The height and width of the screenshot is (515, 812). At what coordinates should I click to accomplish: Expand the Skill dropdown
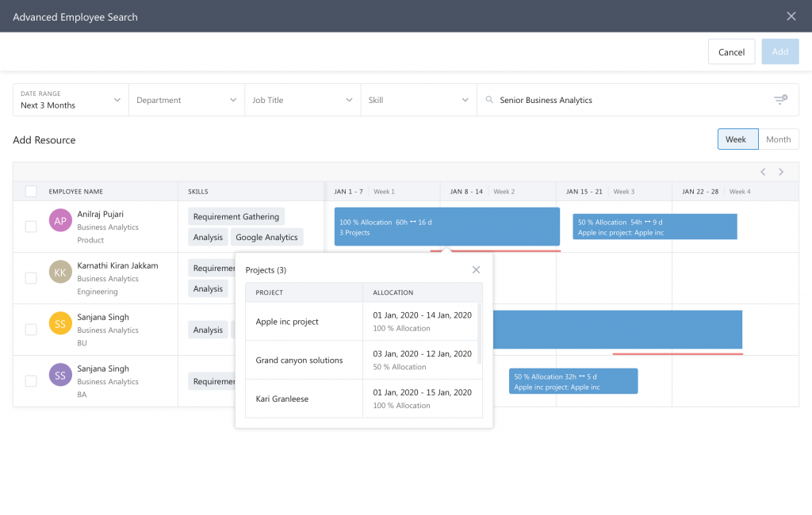pyautogui.click(x=418, y=100)
